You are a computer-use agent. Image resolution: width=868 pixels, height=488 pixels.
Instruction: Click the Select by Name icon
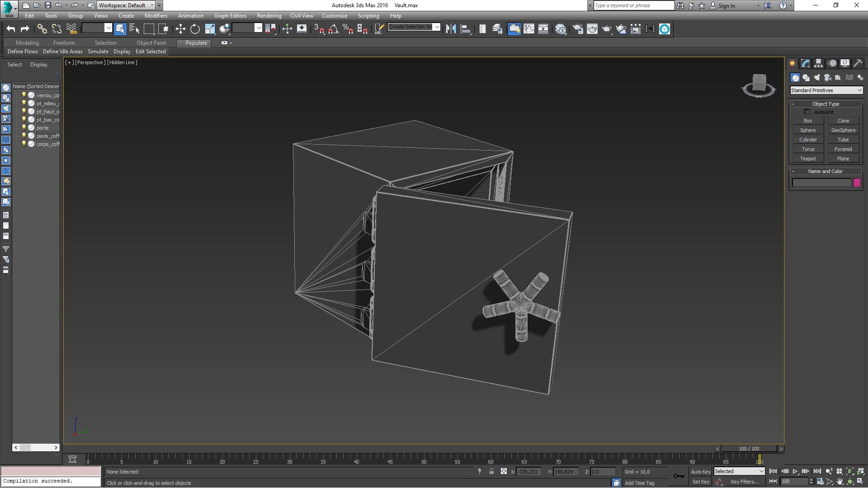[x=134, y=29]
